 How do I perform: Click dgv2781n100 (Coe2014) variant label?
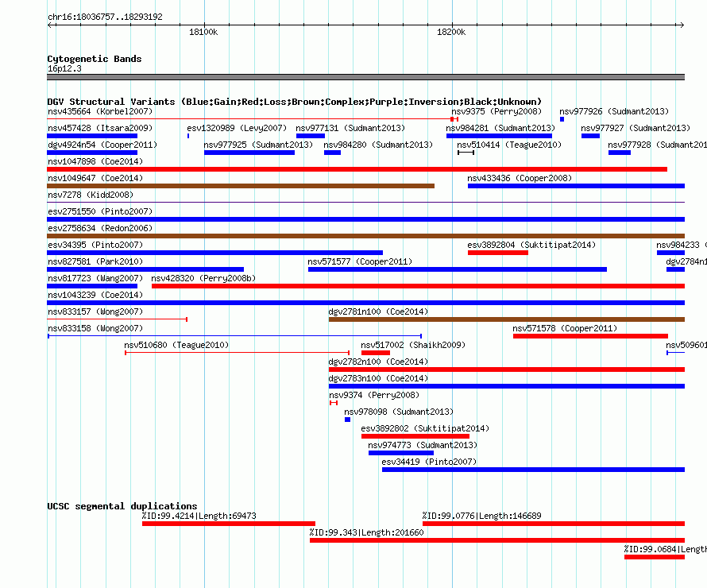click(x=378, y=311)
